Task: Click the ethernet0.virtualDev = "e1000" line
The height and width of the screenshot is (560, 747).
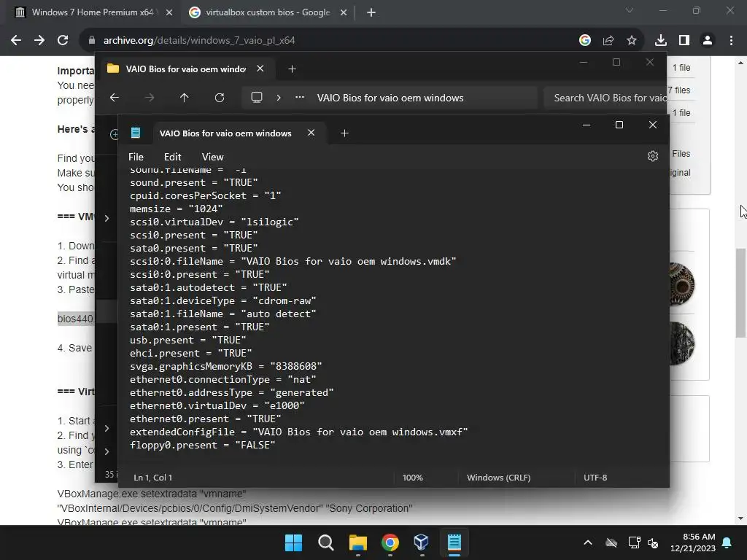Action: coord(217,405)
